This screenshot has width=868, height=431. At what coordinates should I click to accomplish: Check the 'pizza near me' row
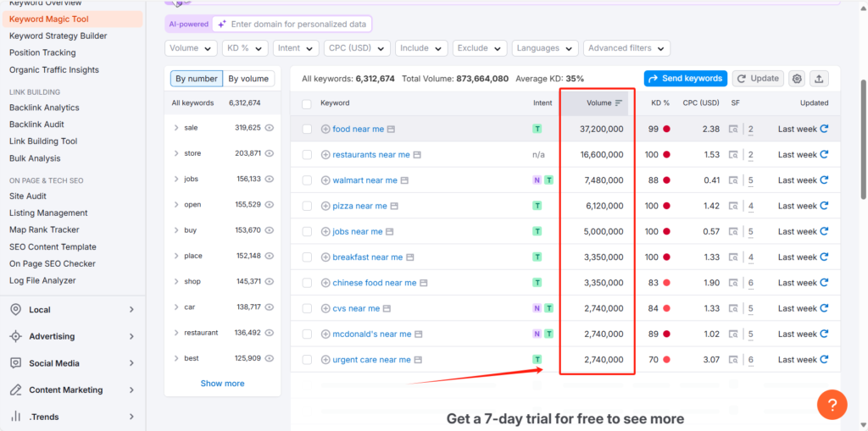coord(307,206)
